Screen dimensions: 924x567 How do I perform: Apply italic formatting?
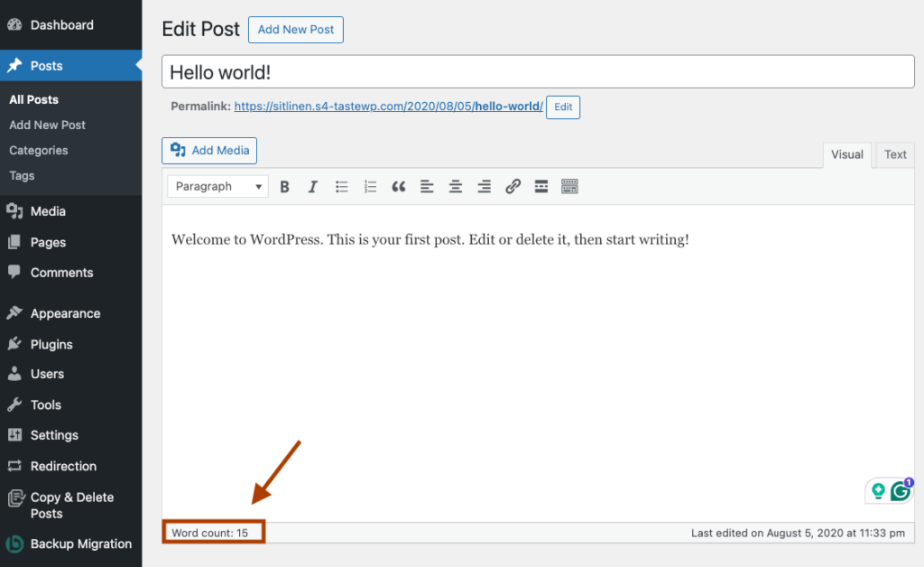click(x=313, y=186)
